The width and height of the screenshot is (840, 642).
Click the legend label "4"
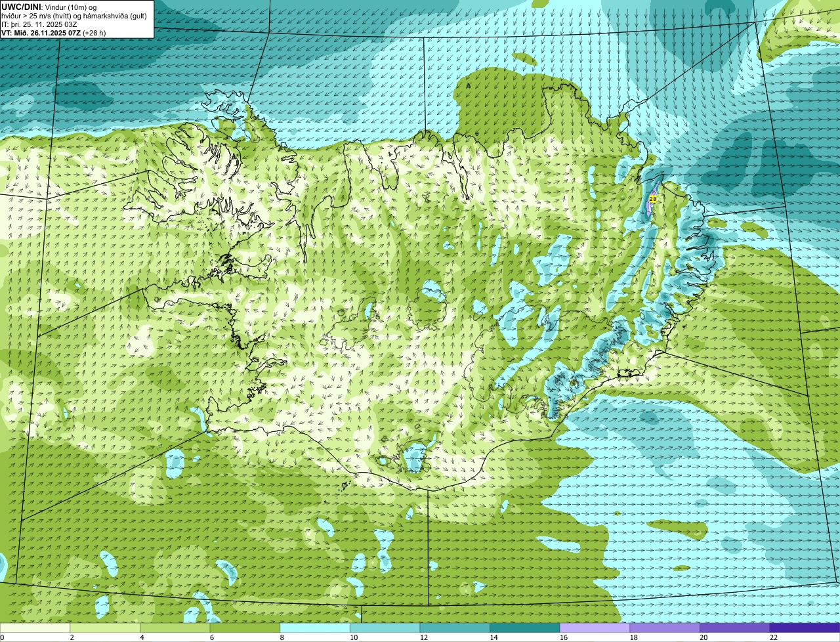[142, 637]
